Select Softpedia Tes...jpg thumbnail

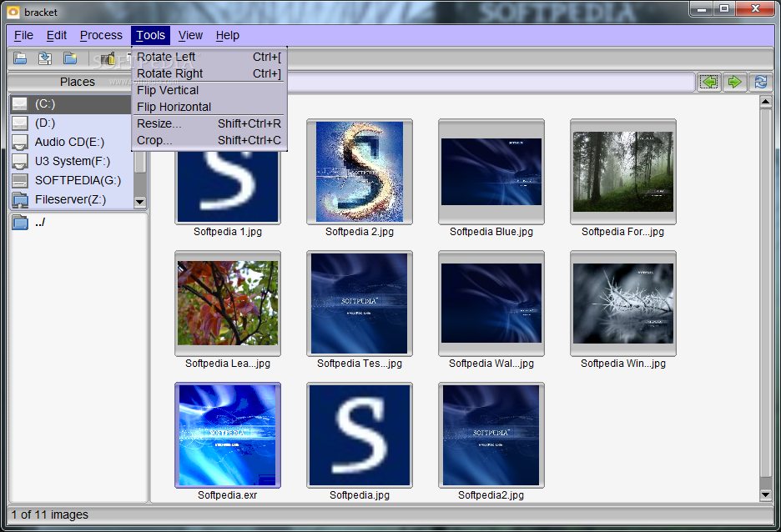360,304
